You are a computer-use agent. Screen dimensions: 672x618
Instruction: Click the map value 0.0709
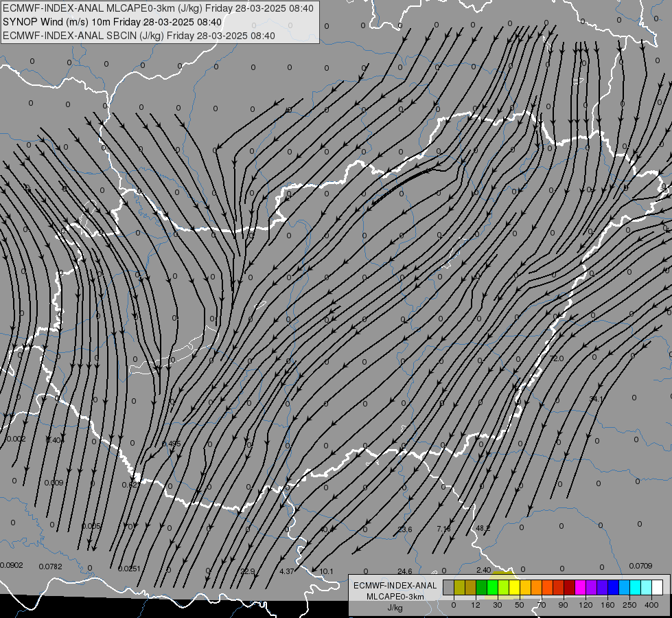[x=640, y=566]
